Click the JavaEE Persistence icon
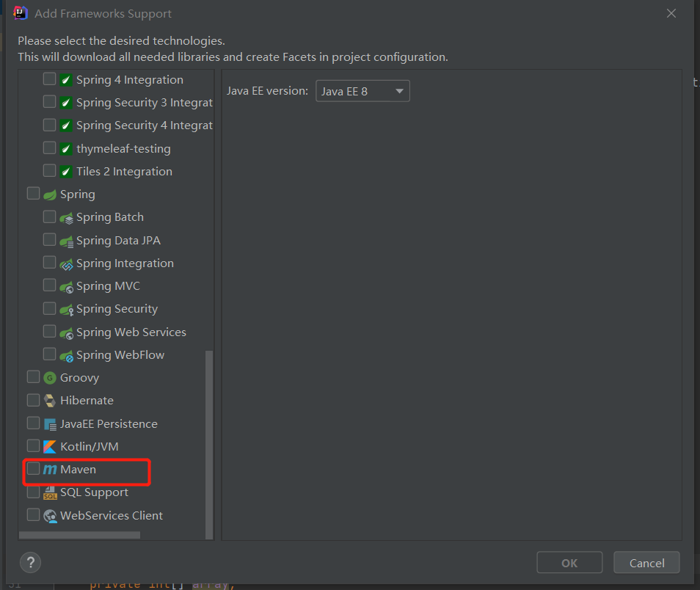 (x=50, y=424)
